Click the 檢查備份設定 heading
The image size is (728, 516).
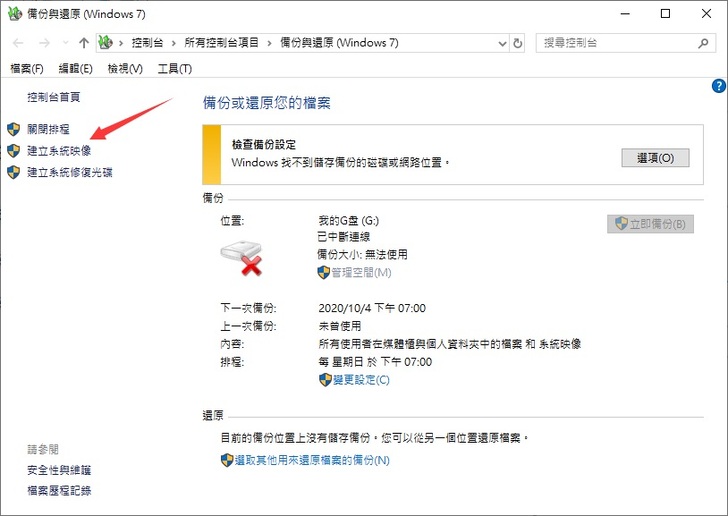point(264,144)
